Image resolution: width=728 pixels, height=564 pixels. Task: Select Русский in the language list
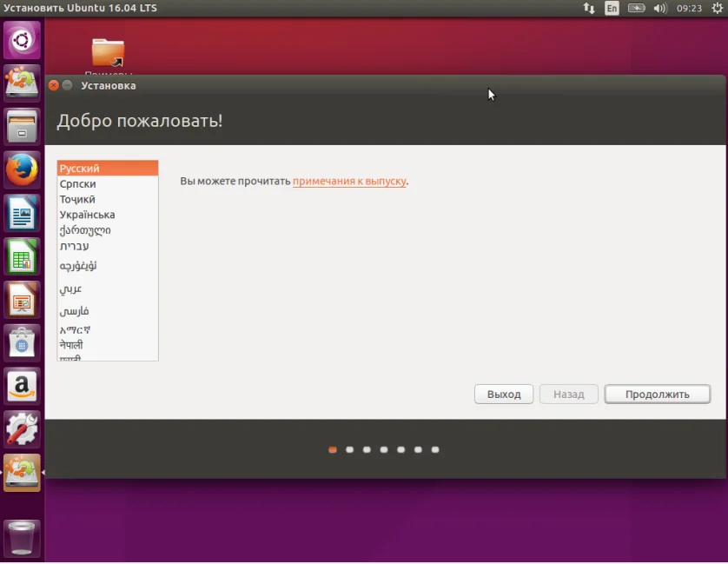108,169
